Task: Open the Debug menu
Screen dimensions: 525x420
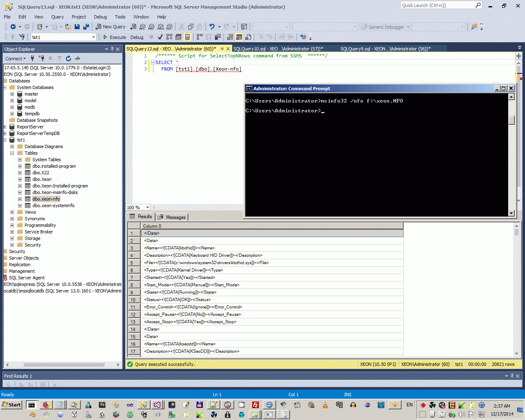Action: coord(100,17)
